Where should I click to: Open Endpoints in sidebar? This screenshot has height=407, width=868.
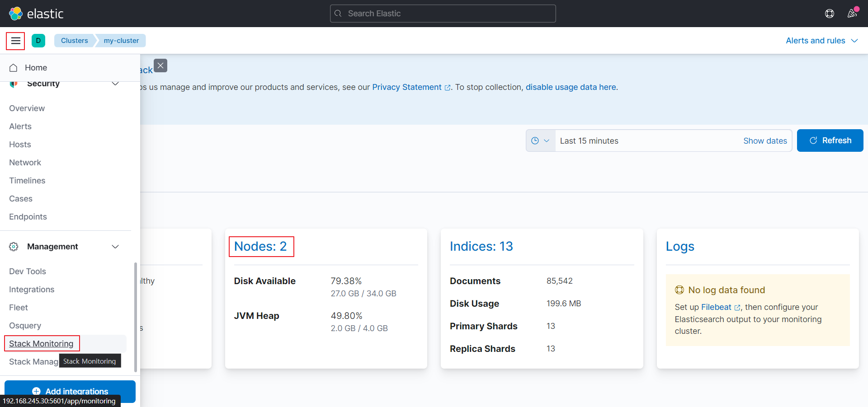[28, 217]
